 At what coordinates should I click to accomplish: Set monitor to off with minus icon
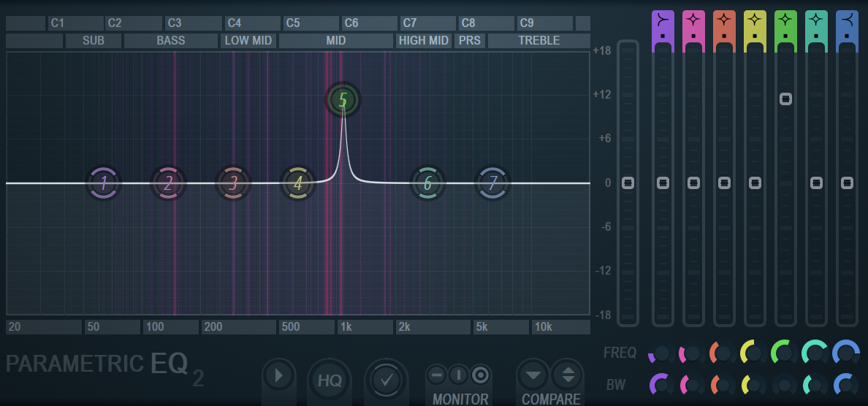tap(437, 375)
